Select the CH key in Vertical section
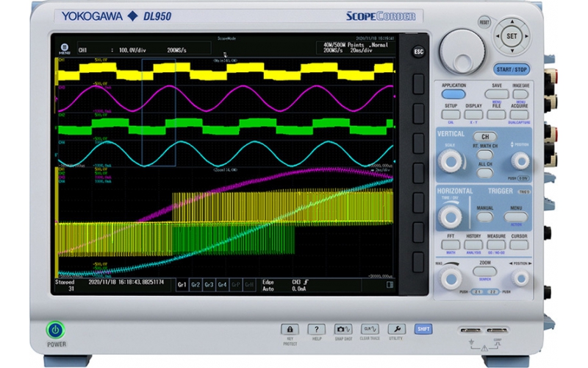The height and width of the screenshot is (368, 588). (x=485, y=137)
